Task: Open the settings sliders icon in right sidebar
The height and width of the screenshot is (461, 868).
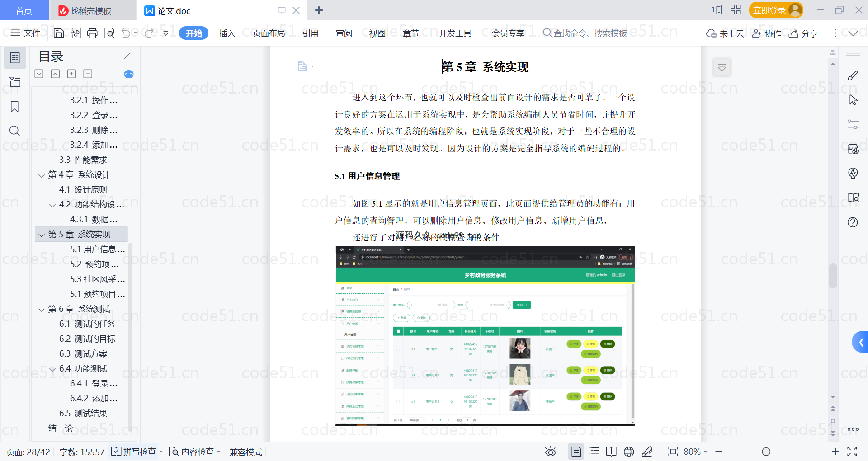Action: click(853, 124)
